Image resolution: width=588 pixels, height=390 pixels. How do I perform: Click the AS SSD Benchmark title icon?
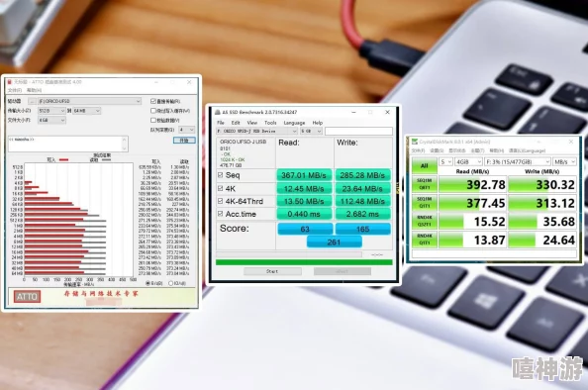(x=217, y=112)
